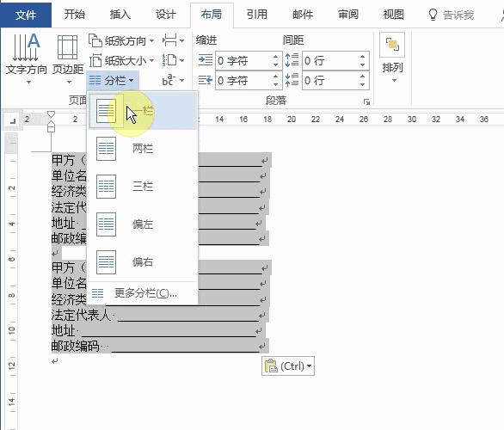Click the spacing-after icon beside 0 行
The height and width of the screenshot is (430, 504).
click(x=292, y=80)
